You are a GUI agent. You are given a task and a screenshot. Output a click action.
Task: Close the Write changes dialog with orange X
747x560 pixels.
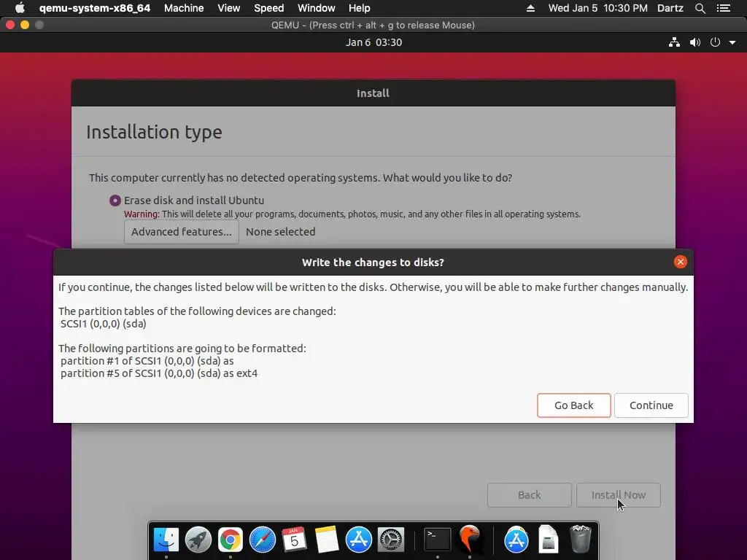pyautogui.click(x=681, y=262)
